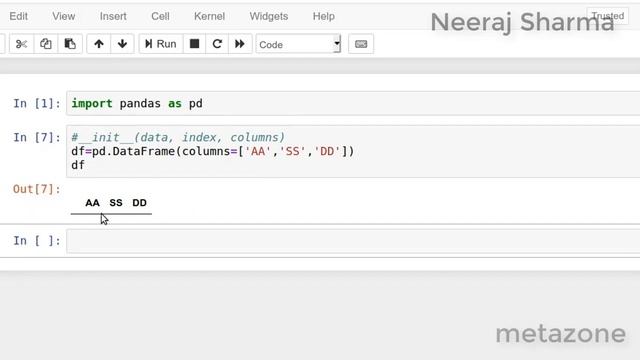
Task: Click the Out[7] output prompt
Action: point(37,189)
